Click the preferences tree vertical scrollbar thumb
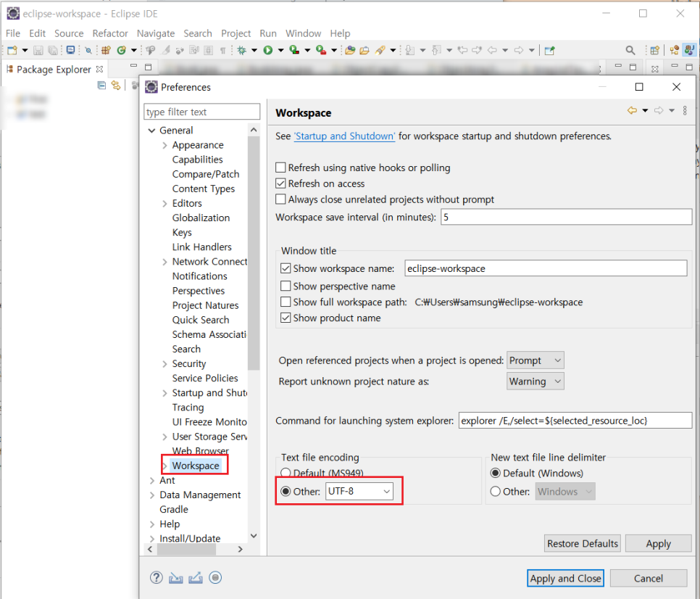 pyautogui.click(x=254, y=253)
